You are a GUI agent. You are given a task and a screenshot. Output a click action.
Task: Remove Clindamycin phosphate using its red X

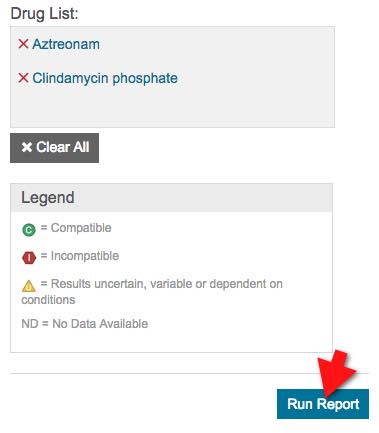(x=23, y=78)
